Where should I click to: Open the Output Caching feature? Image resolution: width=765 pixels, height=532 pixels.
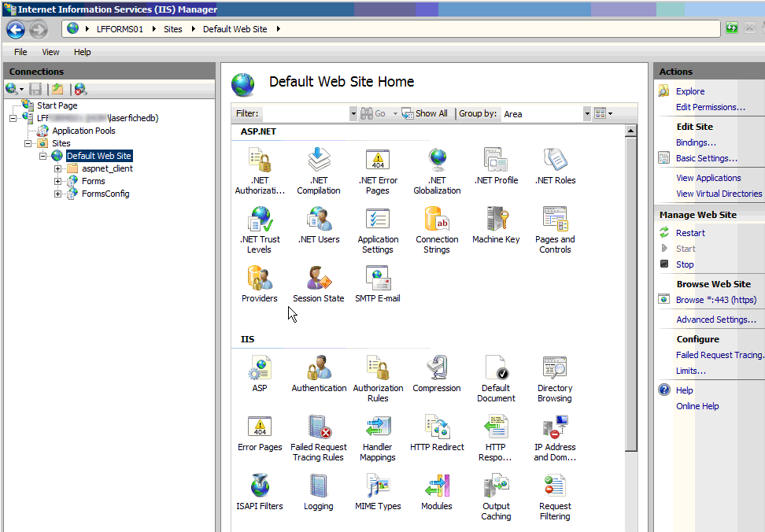[496, 497]
